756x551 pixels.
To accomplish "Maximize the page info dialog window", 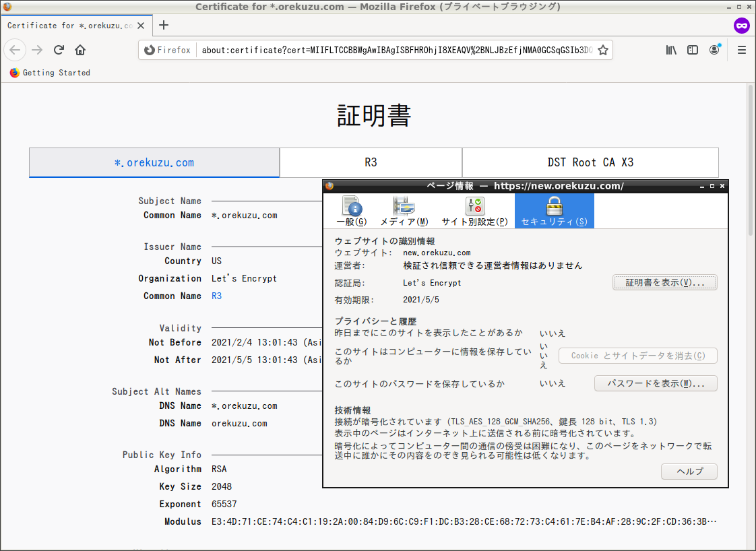I will click(x=712, y=186).
